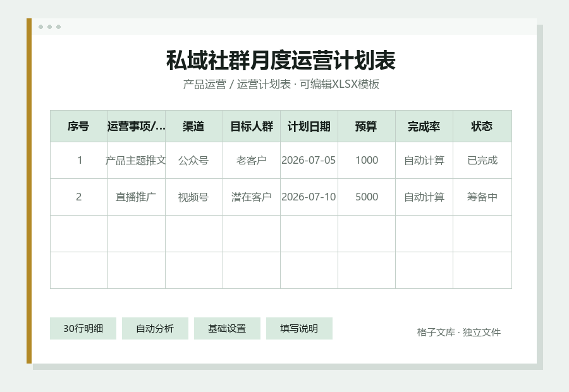Click the 潜在客户 cell
This screenshot has width=569, height=392.
point(252,197)
